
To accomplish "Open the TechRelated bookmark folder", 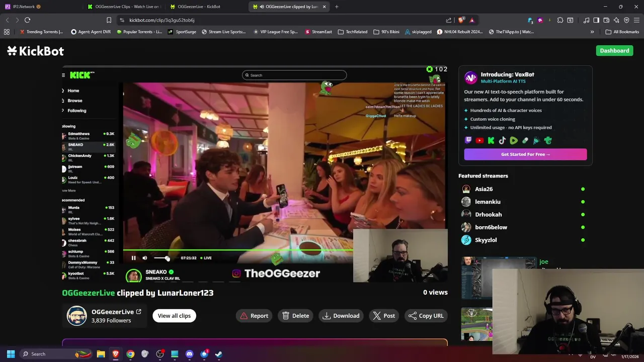I will click(353, 32).
